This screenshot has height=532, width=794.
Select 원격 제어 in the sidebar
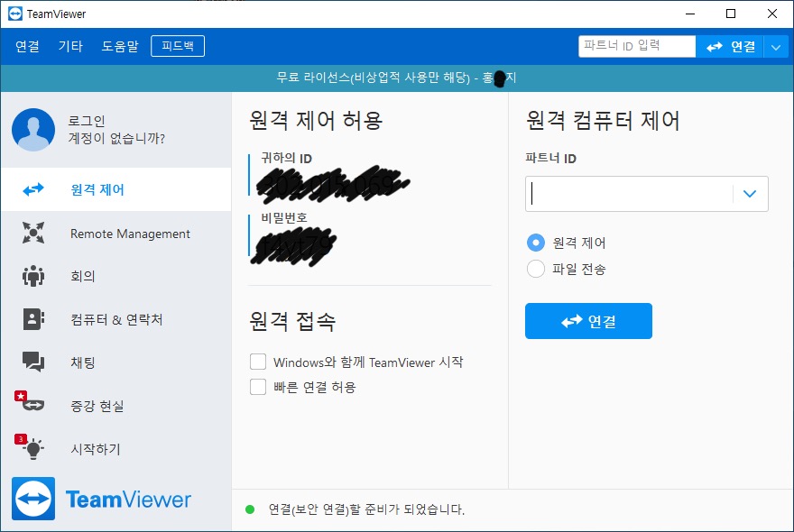tap(116, 189)
